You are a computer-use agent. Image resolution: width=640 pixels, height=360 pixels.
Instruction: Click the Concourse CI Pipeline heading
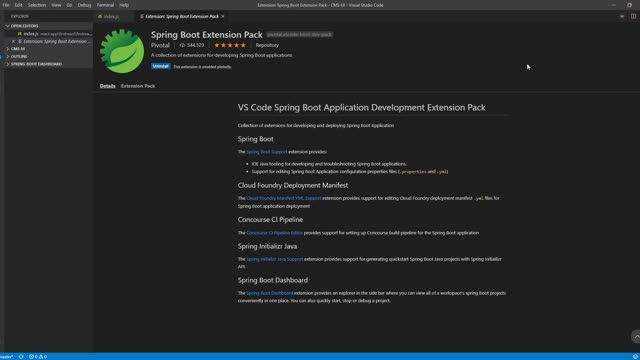(x=270, y=220)
